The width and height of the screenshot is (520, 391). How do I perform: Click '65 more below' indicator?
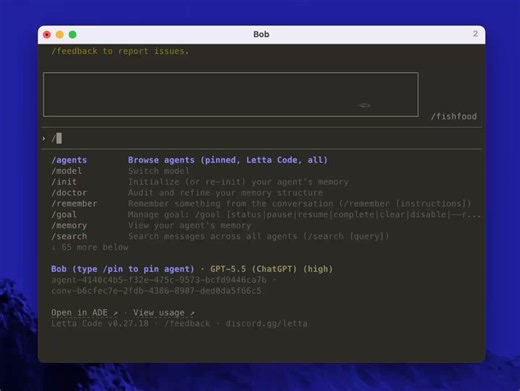90,247
